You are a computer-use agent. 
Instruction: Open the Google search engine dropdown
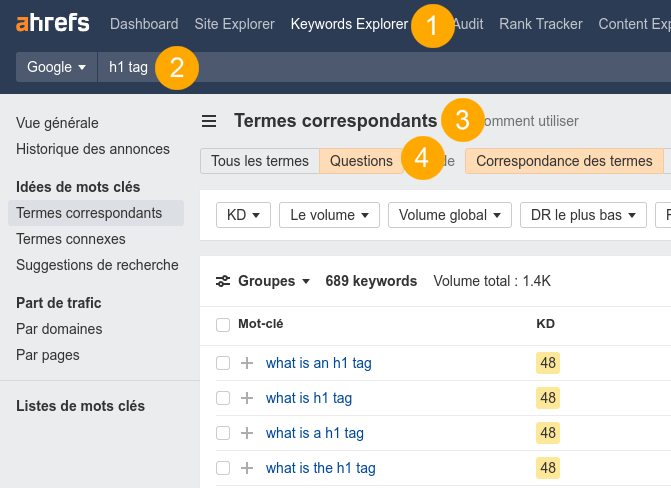[56, 67]
